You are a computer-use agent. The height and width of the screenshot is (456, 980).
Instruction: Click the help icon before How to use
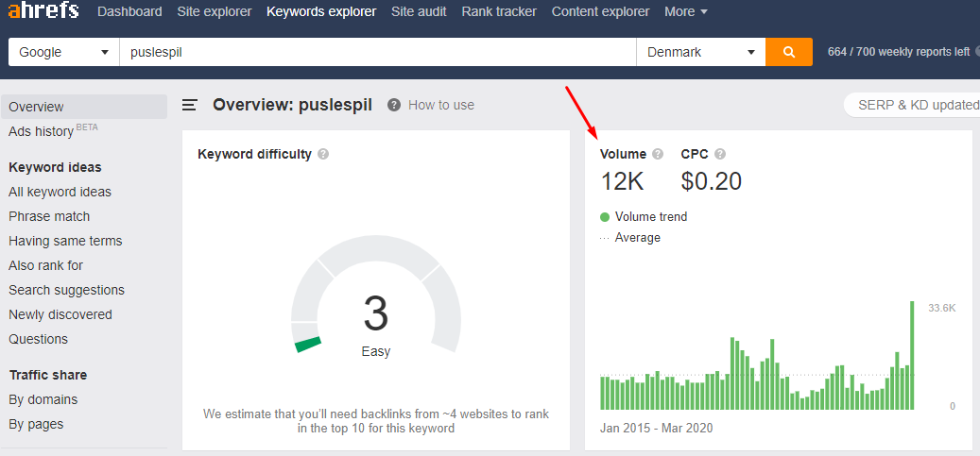(x=394, y=105)
